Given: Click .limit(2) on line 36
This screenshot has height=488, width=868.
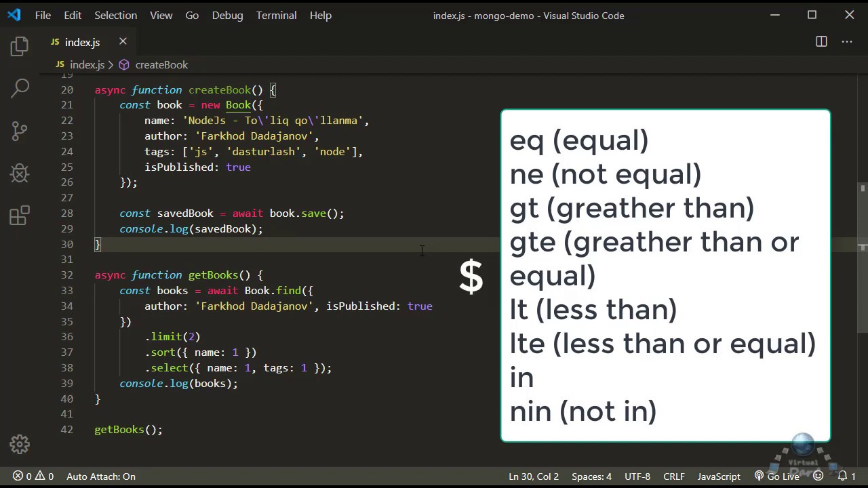Looking at the screenshot, I should point(172,337).
